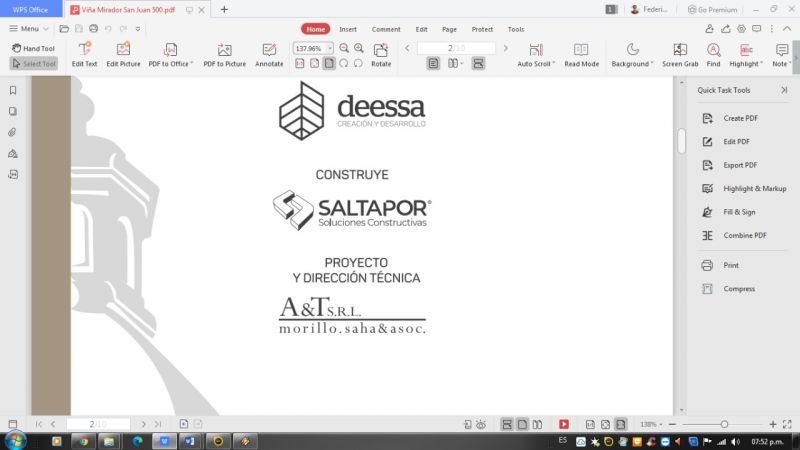Click Create PDF in Quick Task Tools
This screenshot has height=450, width=800.
coord(730,118)
